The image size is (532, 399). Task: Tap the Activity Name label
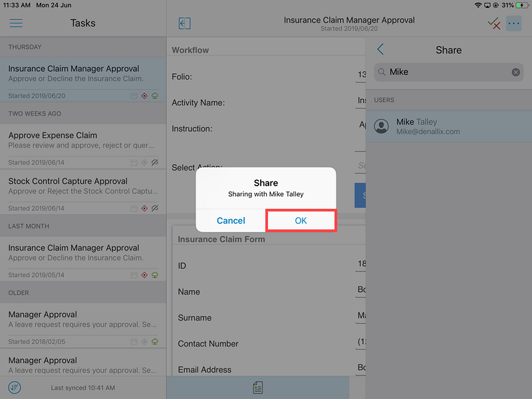(x=198, y=103)
